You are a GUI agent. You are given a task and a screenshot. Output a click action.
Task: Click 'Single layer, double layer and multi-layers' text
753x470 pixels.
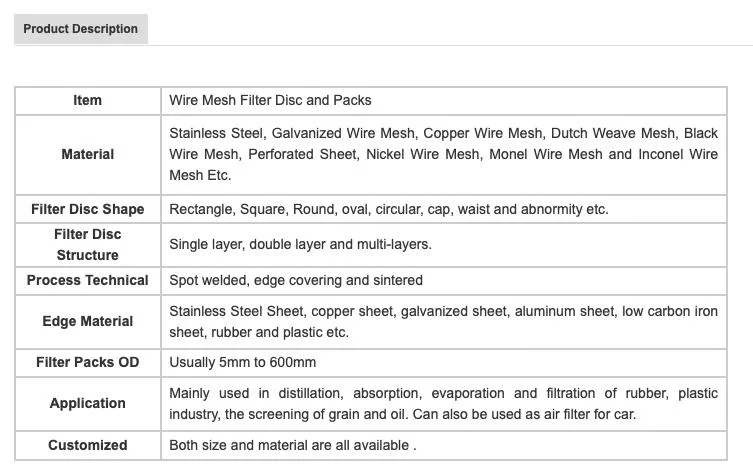pyautogui.click(x=300, y=244)
